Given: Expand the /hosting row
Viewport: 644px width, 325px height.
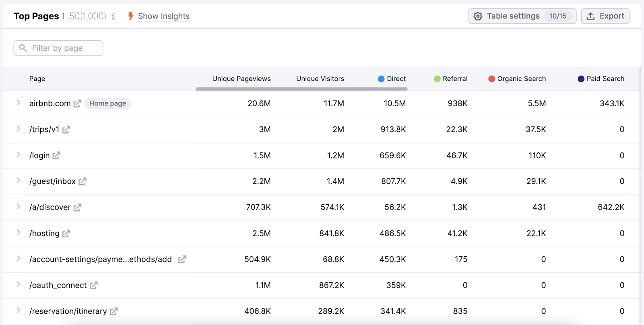Looking at the screenshot, I should tap(19, 233).
